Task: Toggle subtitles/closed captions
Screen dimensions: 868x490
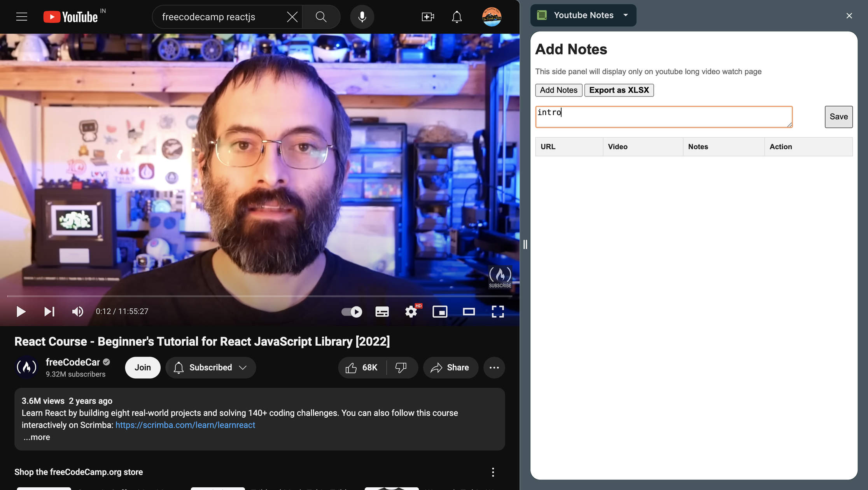Action: click(x=382, y=311)
